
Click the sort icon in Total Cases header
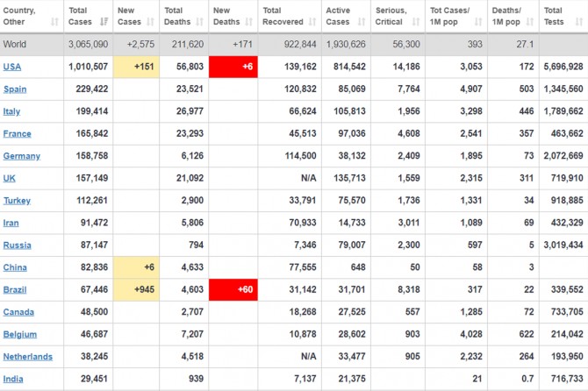point(105,21)
